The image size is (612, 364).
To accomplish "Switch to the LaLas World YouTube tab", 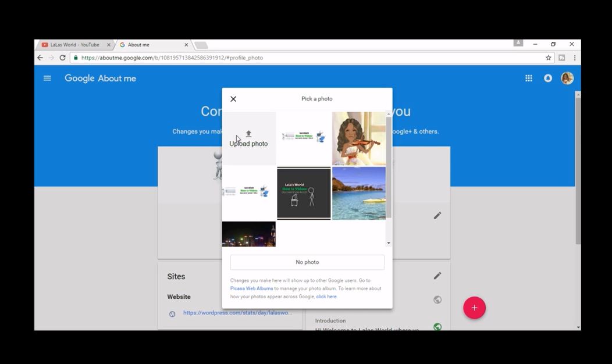I will [x=74, y=45].
